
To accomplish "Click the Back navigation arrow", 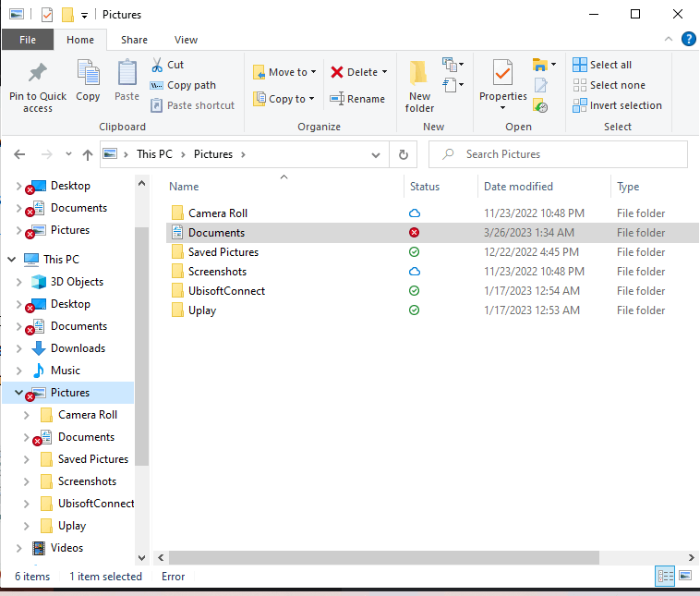I will click(19, 154).
